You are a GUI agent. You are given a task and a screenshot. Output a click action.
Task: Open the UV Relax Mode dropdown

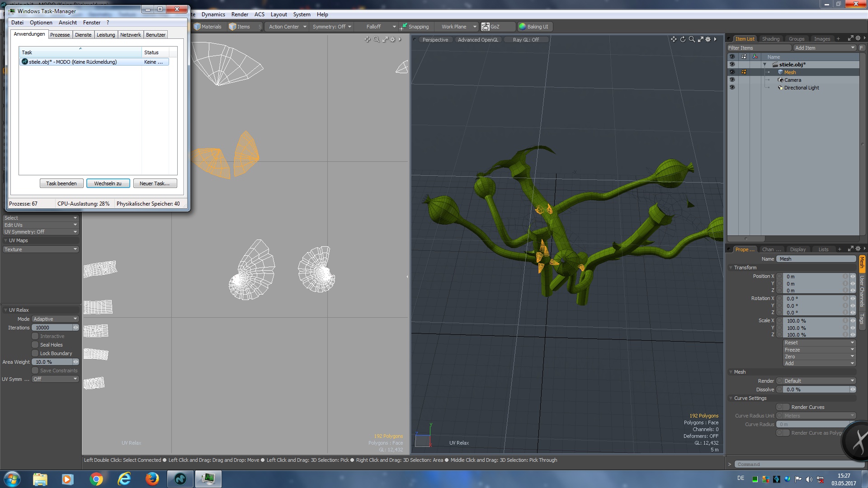[55, 319]
